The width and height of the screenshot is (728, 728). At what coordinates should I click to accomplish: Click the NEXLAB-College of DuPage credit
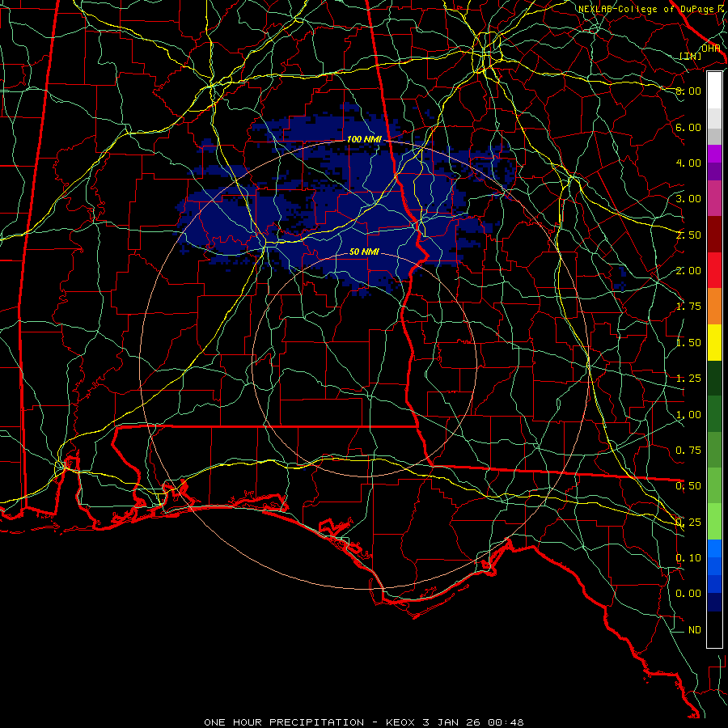click(650, 9)
